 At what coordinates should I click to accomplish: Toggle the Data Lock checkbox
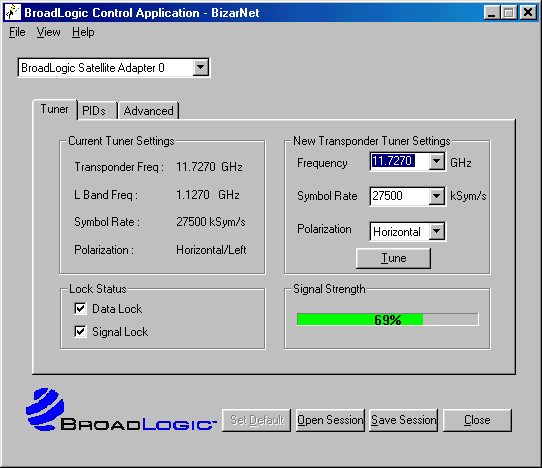tap(80, 308)
